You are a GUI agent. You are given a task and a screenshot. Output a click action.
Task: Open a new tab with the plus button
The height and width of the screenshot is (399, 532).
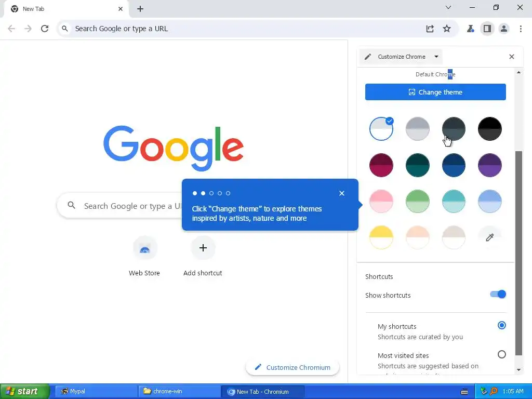click(140, 9)
